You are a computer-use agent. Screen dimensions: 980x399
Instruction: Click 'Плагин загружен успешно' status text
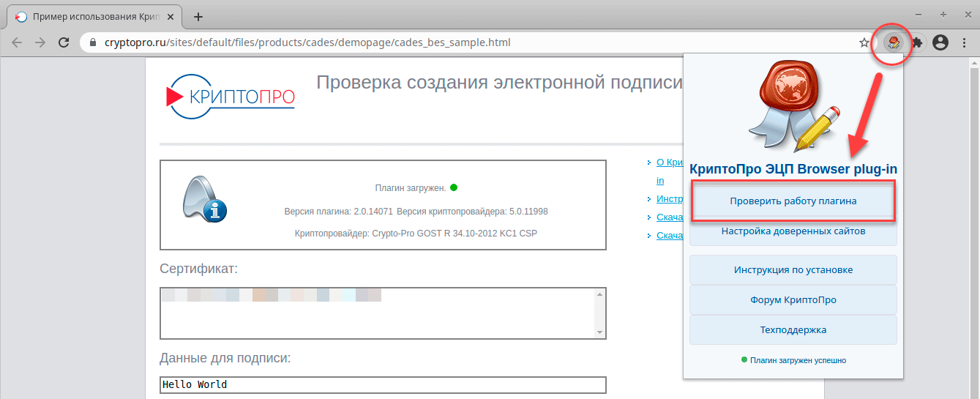[798, 360]
